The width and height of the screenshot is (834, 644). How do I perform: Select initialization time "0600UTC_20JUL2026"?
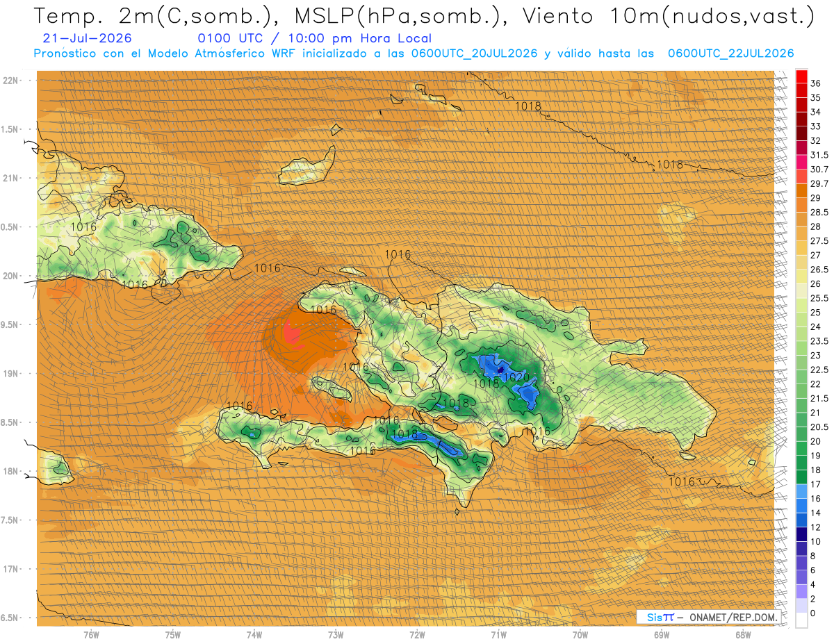474,53
